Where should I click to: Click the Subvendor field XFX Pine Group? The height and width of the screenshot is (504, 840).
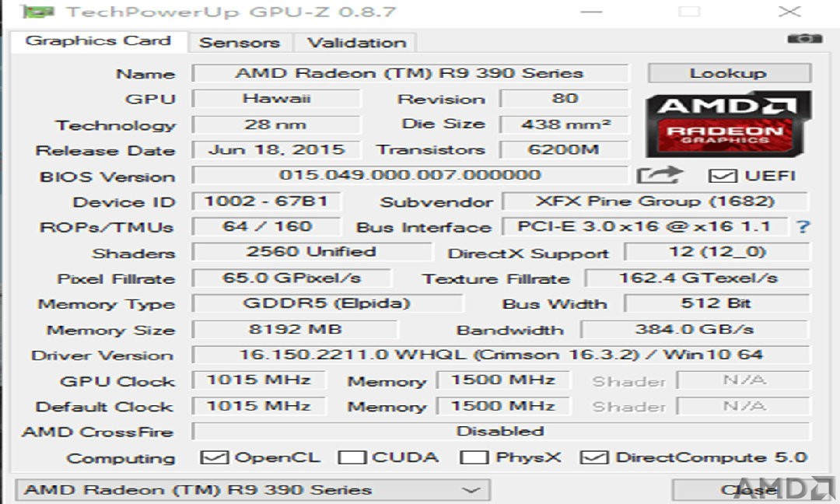[x=655, y=201]
